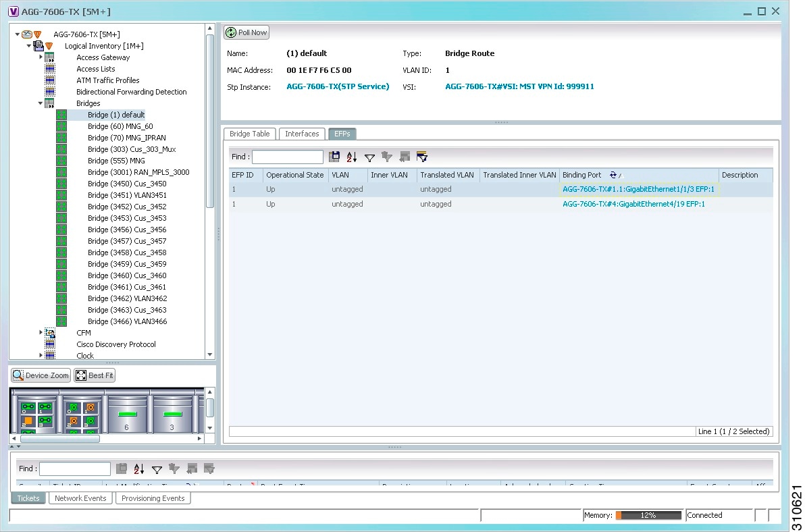
Task: Click the Access Lists table icon
Action: (50, 69)
